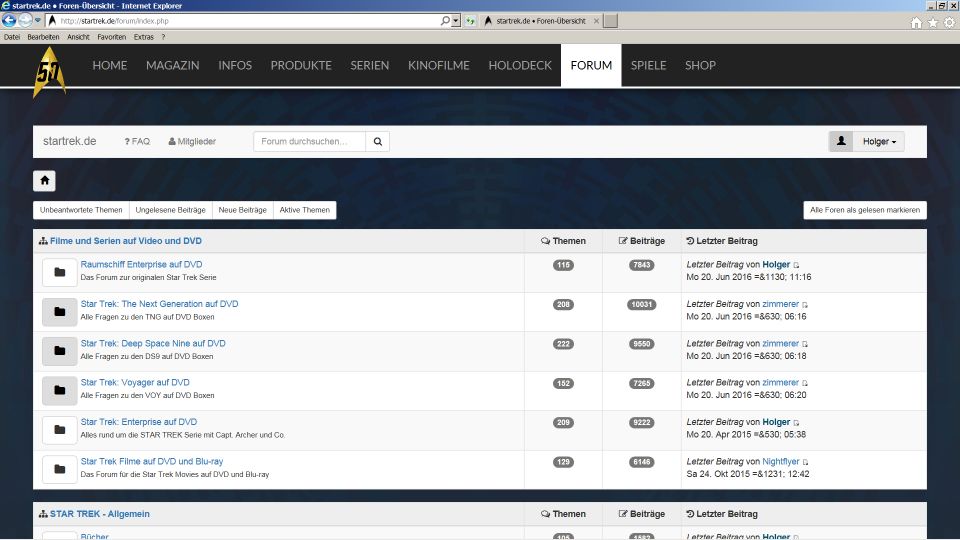This screenshot has width=960, height=540.
Task: Go to MAGAZIN in site navigation
Action: coord(173,66)
